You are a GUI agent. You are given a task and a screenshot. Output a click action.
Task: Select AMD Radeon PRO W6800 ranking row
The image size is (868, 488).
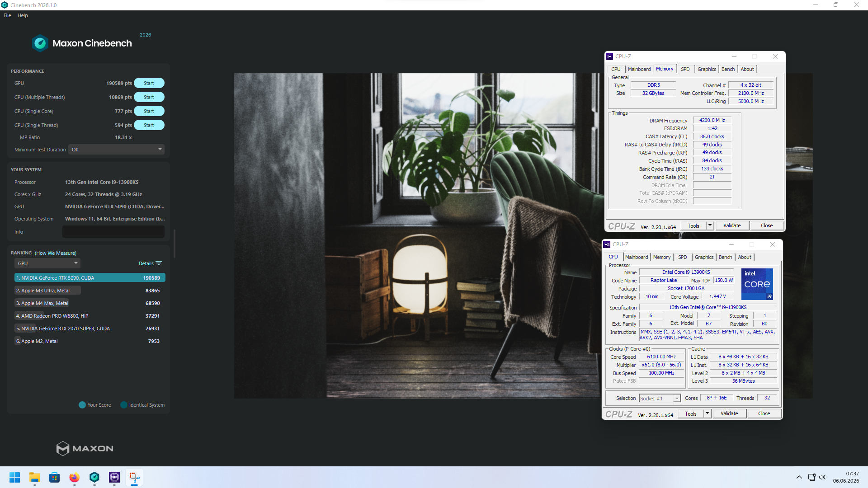click(90, 316)
